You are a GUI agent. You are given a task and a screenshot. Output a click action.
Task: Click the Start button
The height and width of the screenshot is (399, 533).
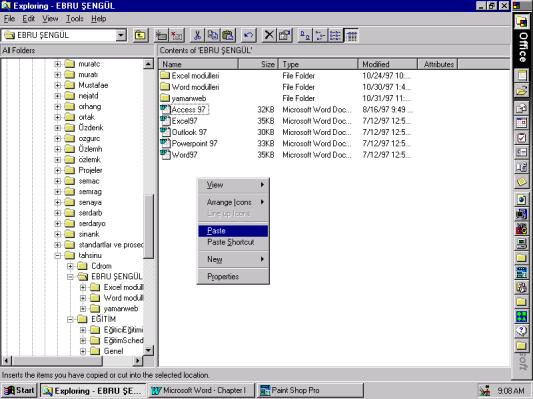(19, 391)
